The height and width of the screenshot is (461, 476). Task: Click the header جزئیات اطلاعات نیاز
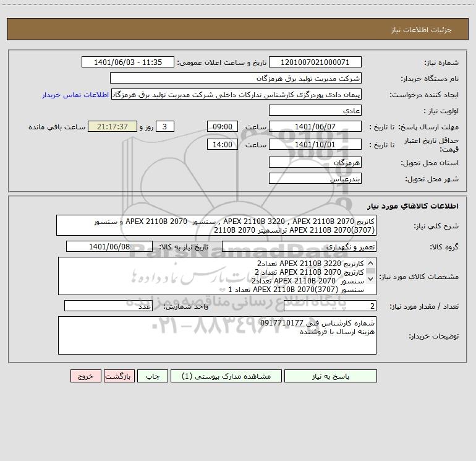[421, 30]
